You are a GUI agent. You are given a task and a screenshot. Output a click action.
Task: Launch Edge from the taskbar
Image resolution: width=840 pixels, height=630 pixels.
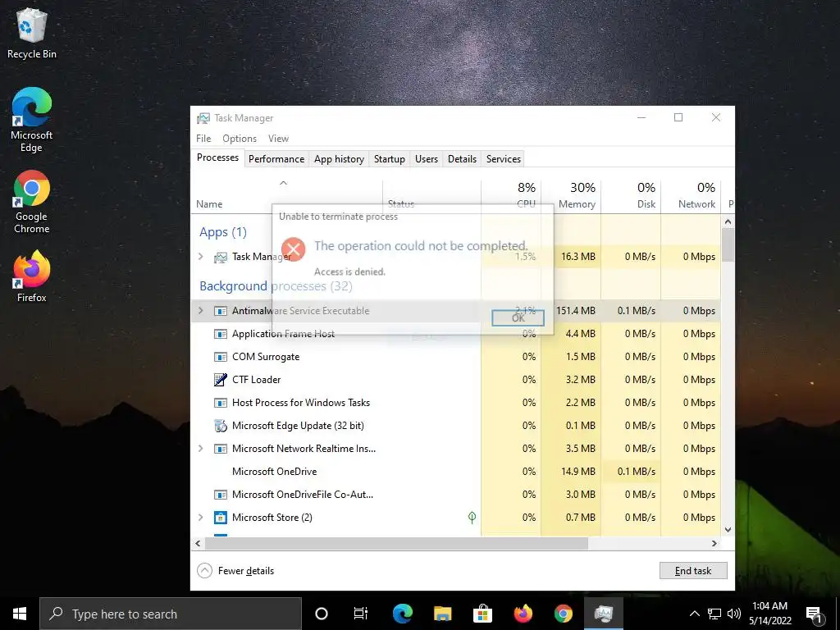pyautogui.click(x=402, y=614)
